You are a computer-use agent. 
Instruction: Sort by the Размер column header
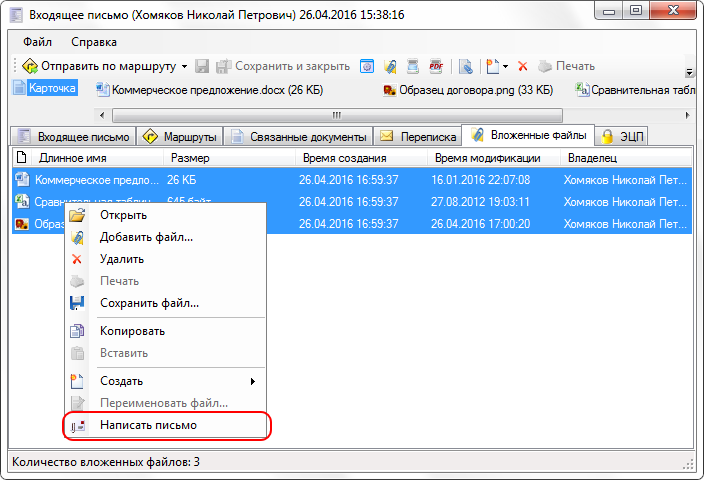[229, 158]
